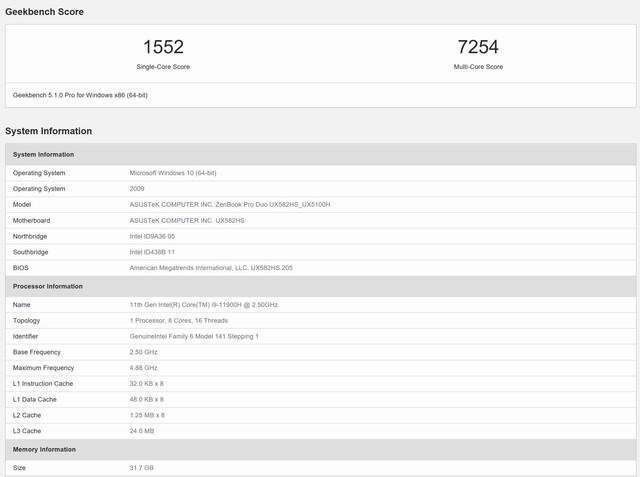
Task: Click the Processor Information table header
Action: tap(47, 287)
